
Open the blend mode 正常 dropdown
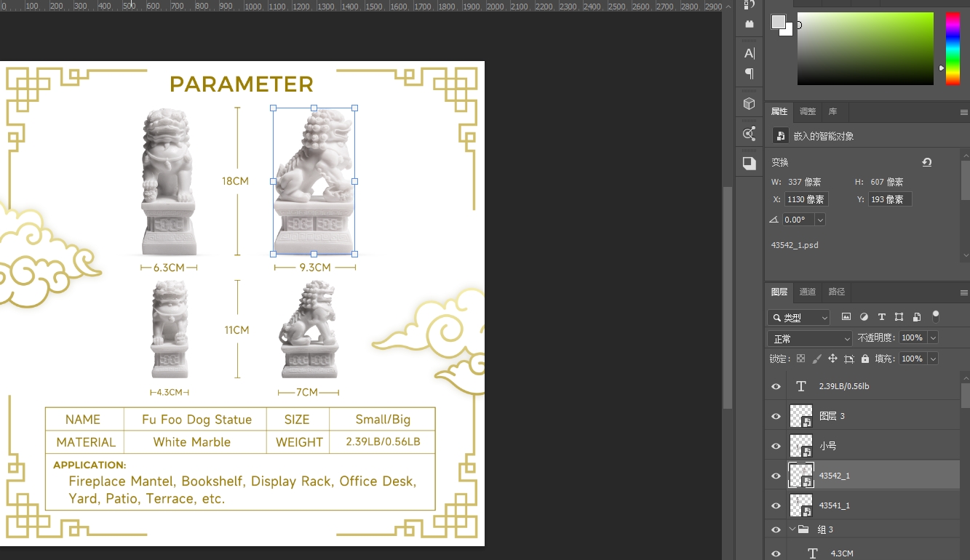[809, 339]
